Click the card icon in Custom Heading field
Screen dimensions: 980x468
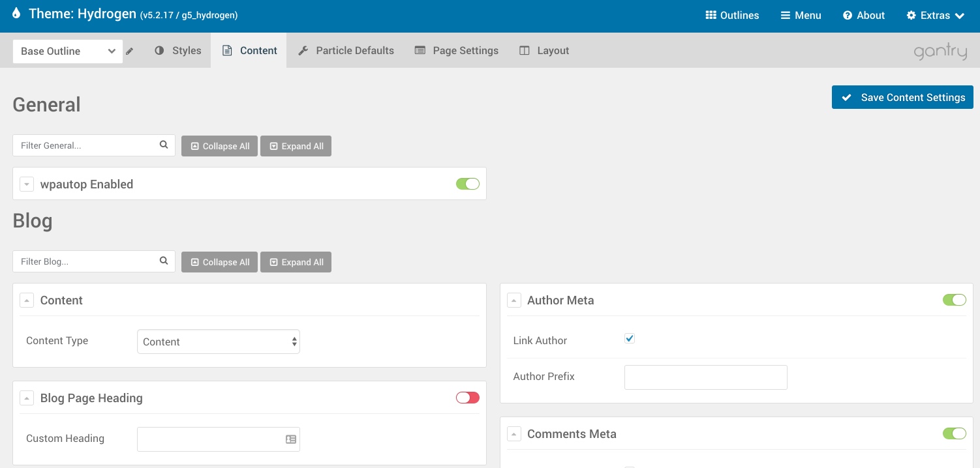point(291,439)
